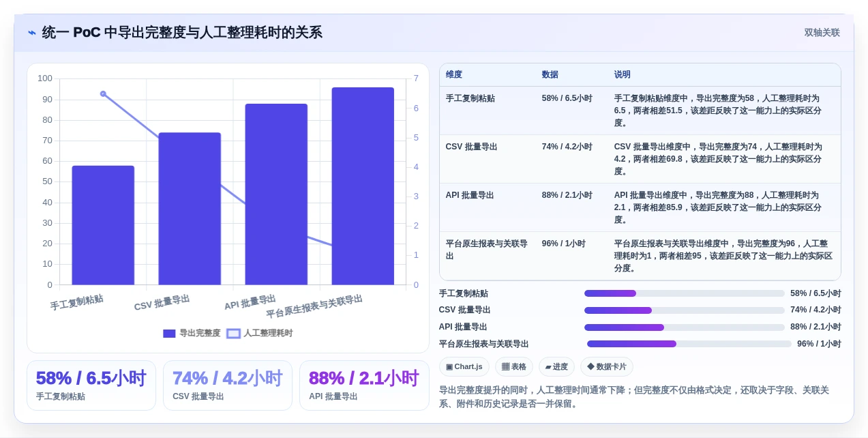Click table value 88% / 2.1小时
The image size is (868, 438).
point(567,195)
